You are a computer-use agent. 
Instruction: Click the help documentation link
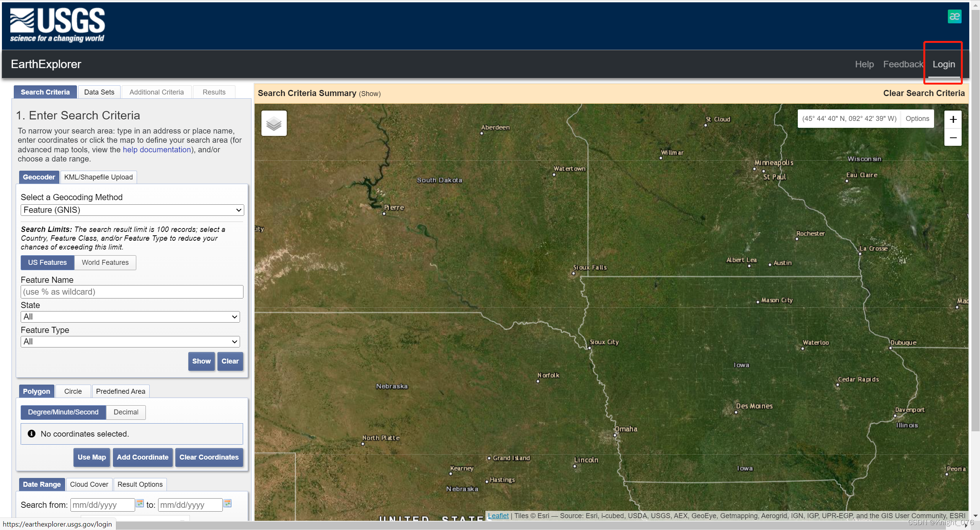[x=157, y=150]
